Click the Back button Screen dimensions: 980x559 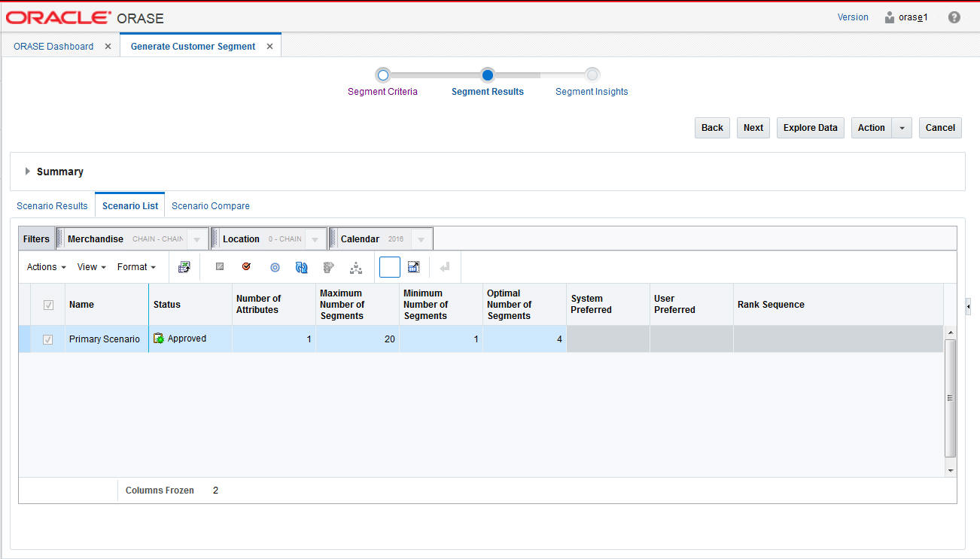(x=712, y=128)
